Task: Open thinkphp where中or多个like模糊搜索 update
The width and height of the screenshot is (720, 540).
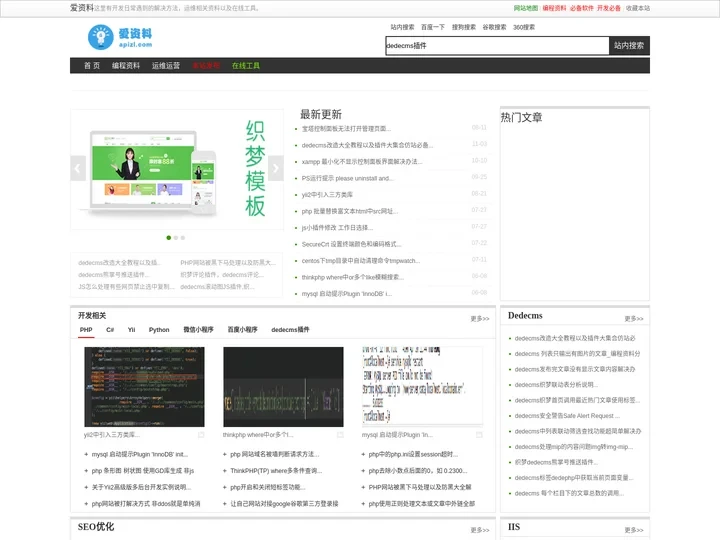Action: [353, 277]
